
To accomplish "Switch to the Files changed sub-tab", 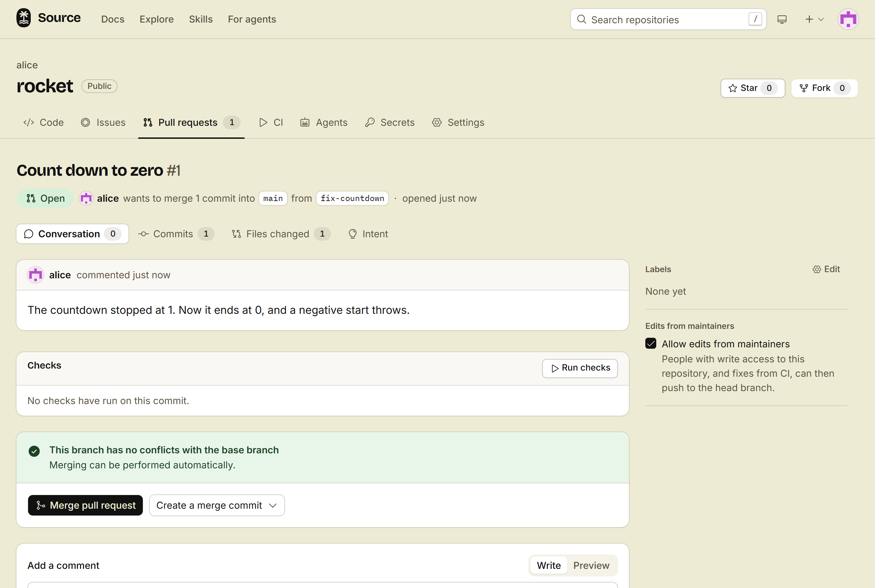I will (281, 233).
